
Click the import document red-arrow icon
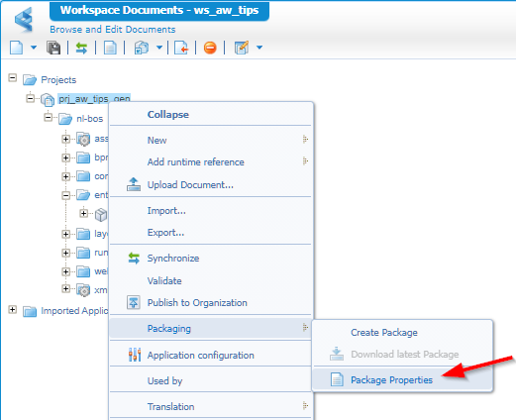coord(181,48)
